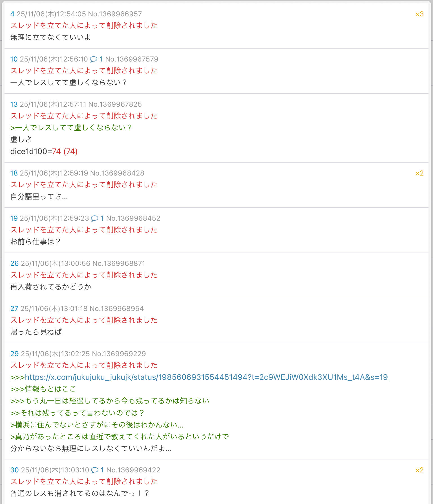Screen dimensions: 433x504
Task: Open the x.com jukujuku_jukujk status link
Action: (206, 377)
